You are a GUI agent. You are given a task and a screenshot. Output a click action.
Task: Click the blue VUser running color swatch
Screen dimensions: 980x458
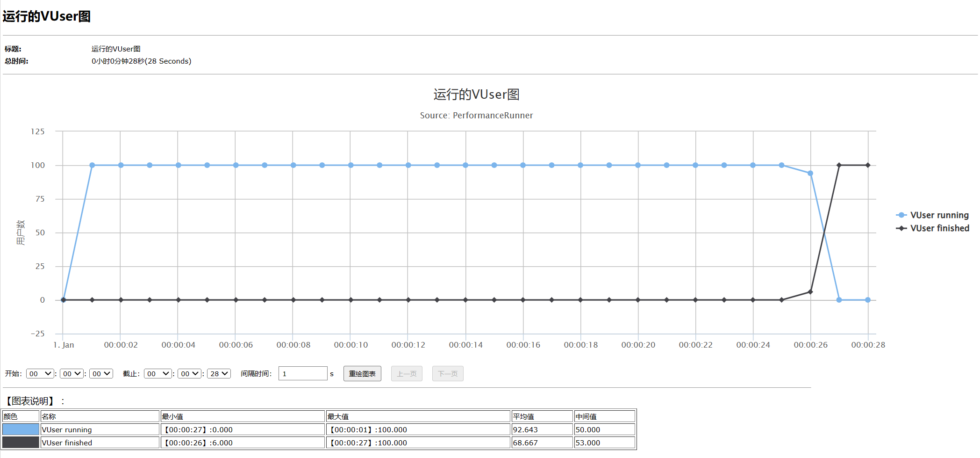click(x=21, y=429)
